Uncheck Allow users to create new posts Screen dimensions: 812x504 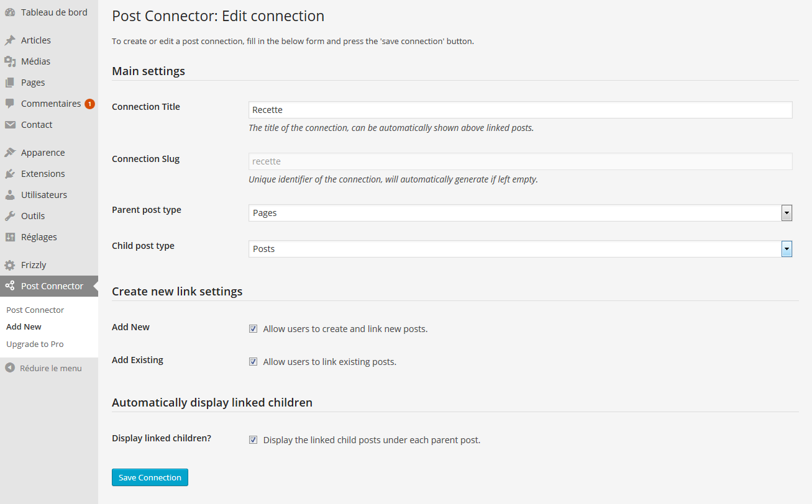coord(253,329)
